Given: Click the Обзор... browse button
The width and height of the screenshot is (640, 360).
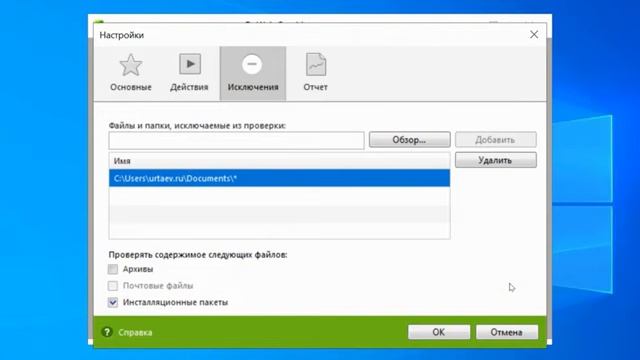Looking at the screenshot, I should click(409, 140).
